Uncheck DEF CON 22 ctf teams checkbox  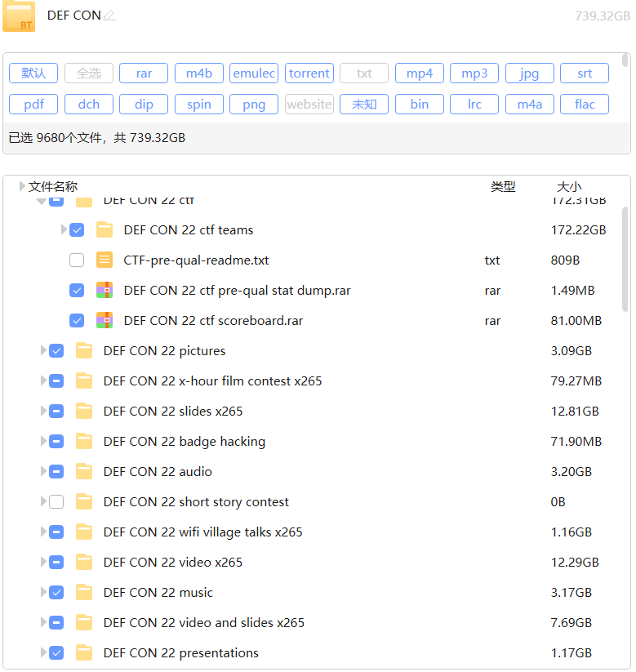[77, 229]
